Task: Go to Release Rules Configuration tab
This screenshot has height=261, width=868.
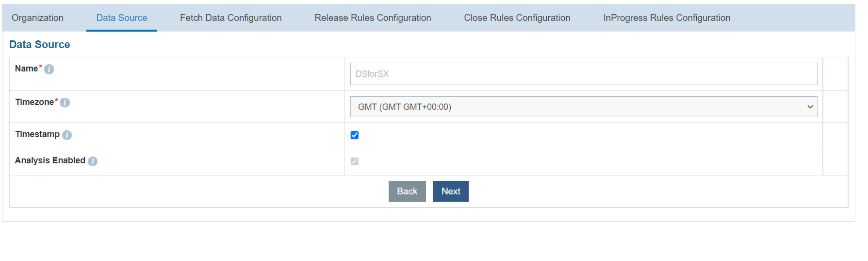Action: tap(373, 18)
